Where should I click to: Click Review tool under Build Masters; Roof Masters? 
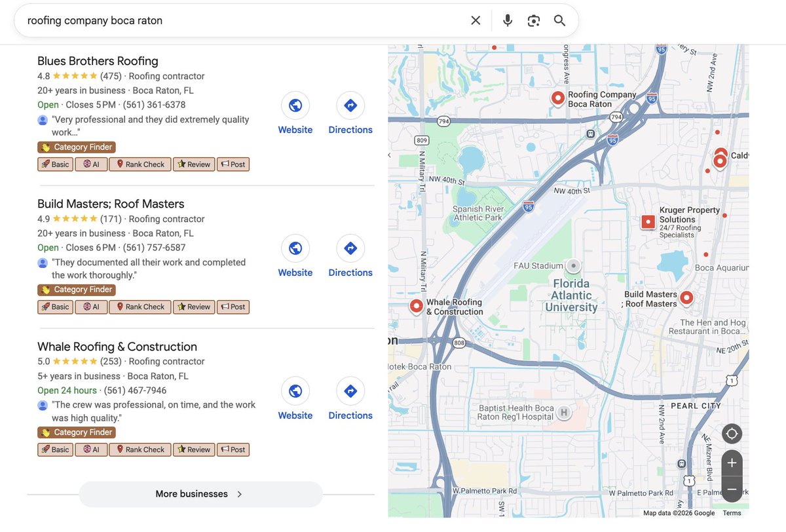coord(194,307)
